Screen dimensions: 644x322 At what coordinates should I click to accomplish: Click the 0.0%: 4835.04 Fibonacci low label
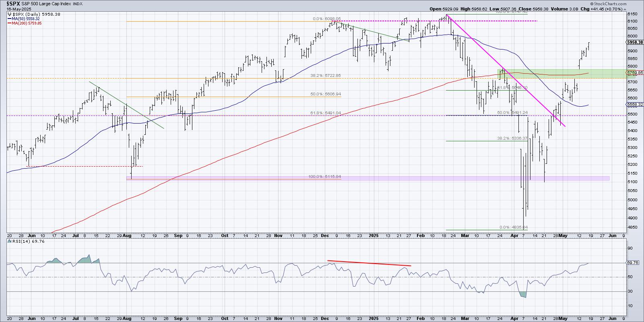pos(514,227)
